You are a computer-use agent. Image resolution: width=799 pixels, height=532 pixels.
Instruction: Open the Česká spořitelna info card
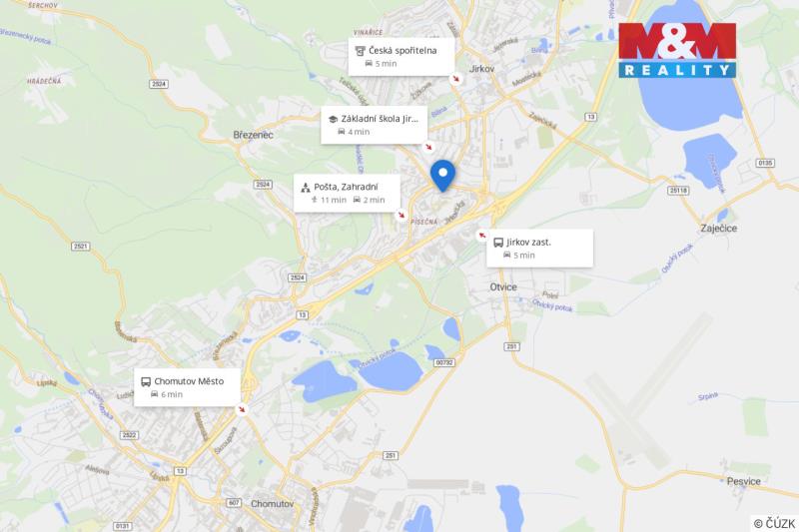tap(401, 57)
